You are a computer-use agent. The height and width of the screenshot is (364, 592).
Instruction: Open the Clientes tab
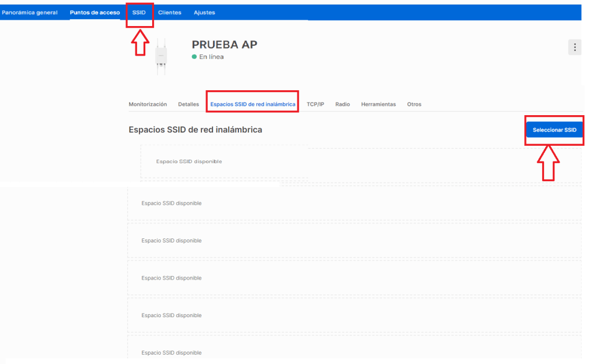coord(170,13)
